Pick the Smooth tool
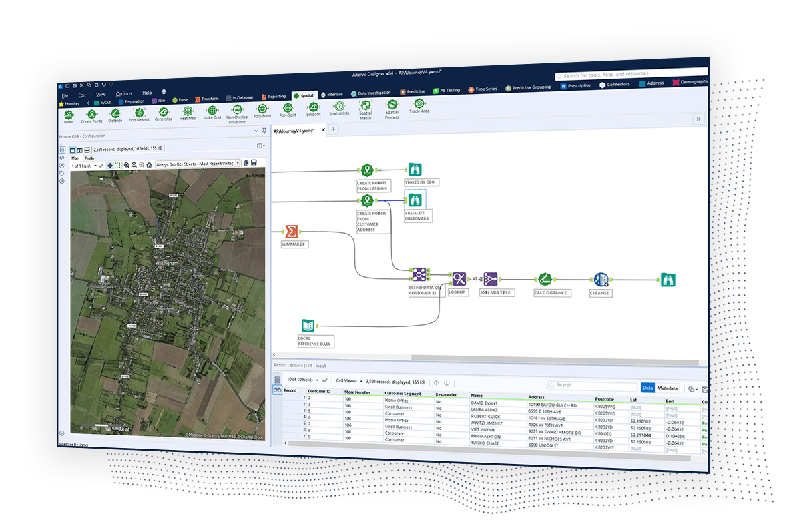The image size is (787, 532). (x=313, y=109)
